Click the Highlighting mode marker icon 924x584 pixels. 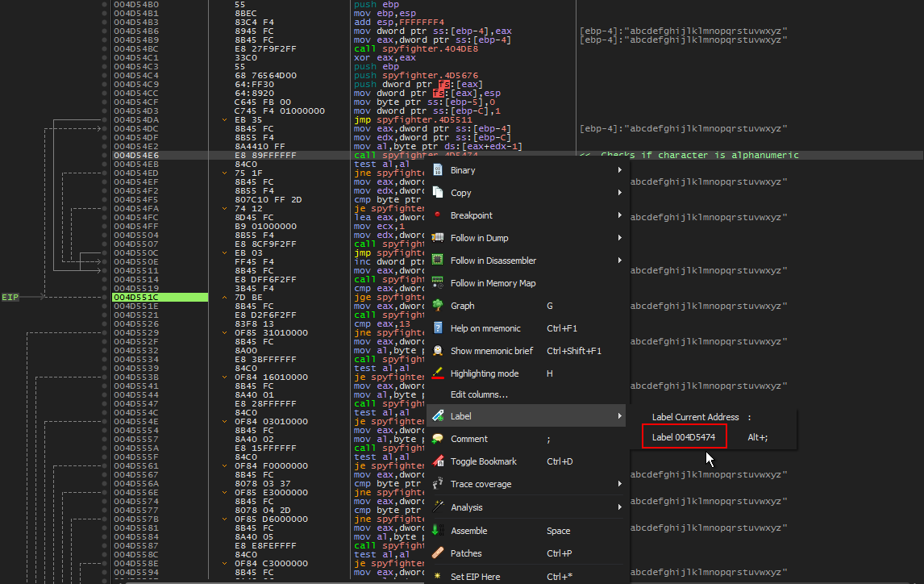[x=437, y=373]
